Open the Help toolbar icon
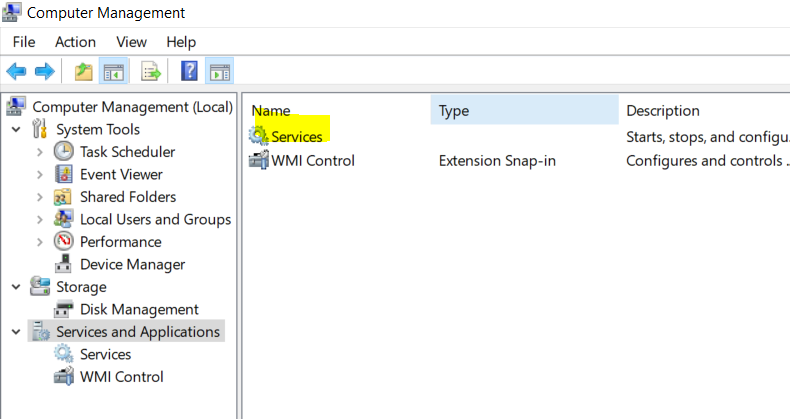 click(x=189, y=71)
